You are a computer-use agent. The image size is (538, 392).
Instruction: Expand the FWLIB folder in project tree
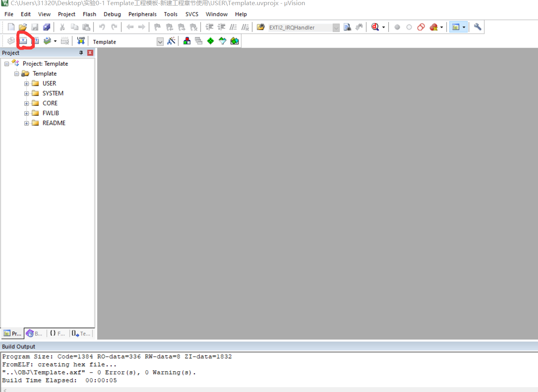pos(27,113)
